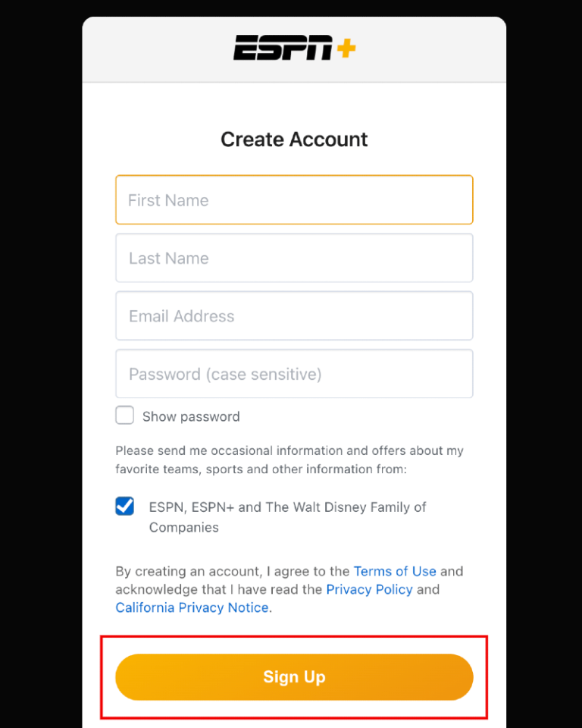Select the Email Address input box

[294, 316]
